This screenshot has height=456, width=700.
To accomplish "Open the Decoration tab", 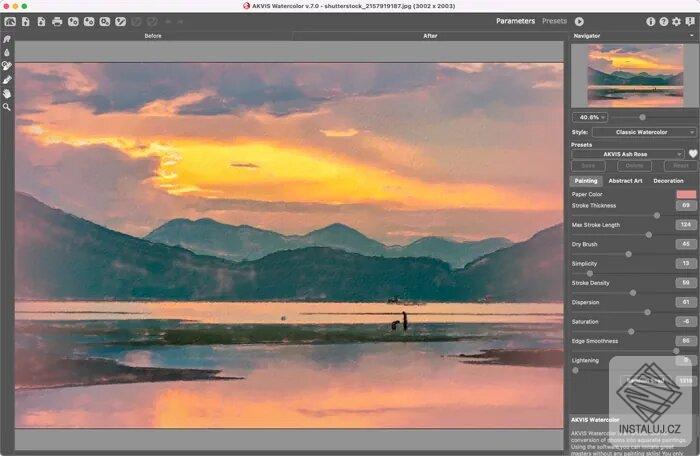I will (x=668, y=181).
